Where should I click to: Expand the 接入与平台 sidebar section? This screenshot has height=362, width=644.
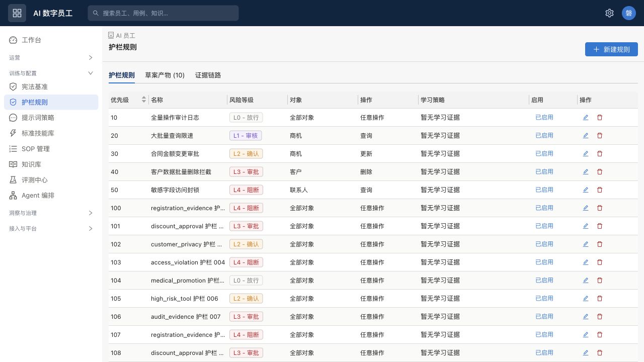51,229
